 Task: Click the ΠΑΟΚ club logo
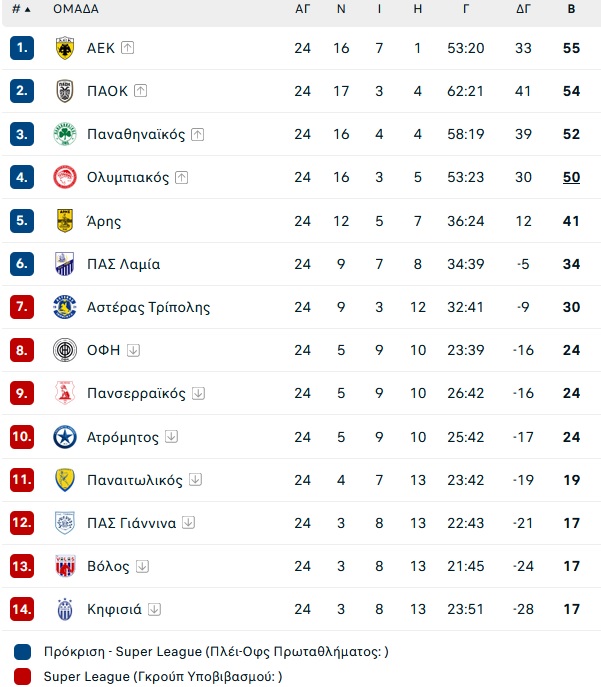pos(65,91)
